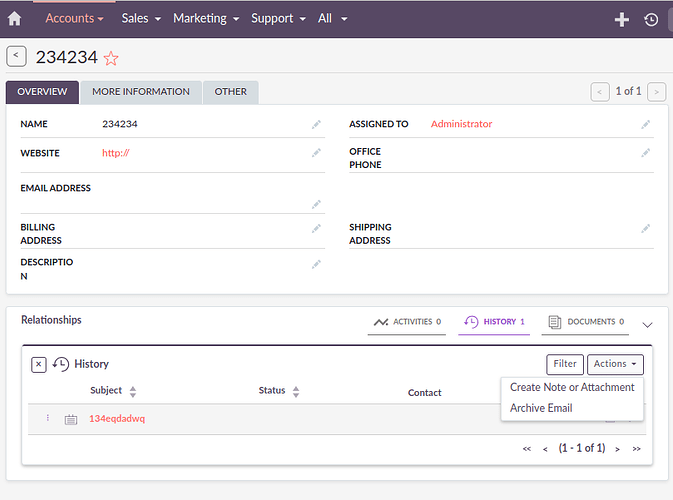Viewport: 673px width, 500px height.
Task: Edit Billing Address using pencil icon
Action: (x=316, y=229)
